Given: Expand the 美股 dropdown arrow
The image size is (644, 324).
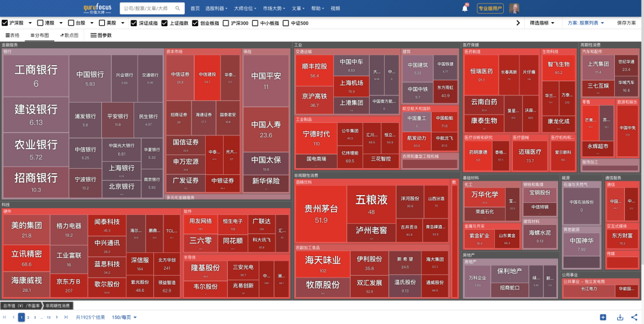Looking at the screenshot, I should [122, 23].
